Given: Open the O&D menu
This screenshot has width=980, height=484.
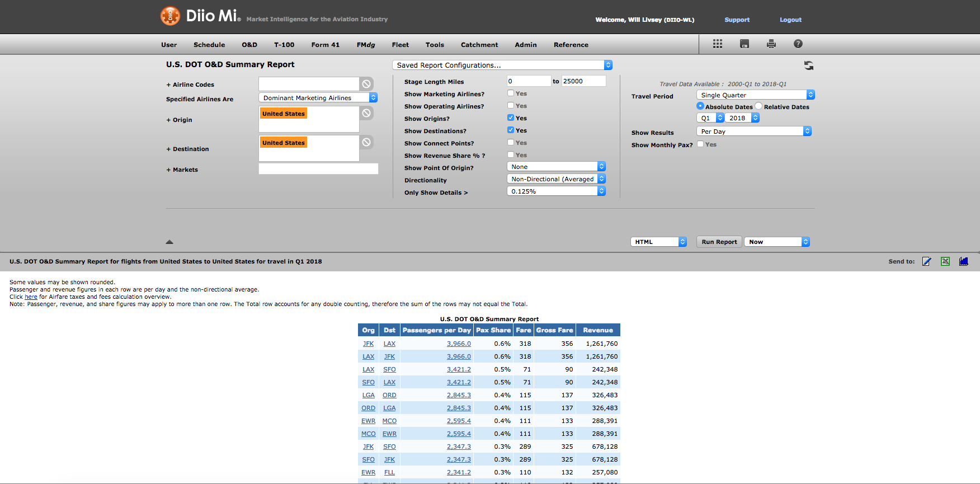Looking at the screenshot, I should tap(249, 45).
